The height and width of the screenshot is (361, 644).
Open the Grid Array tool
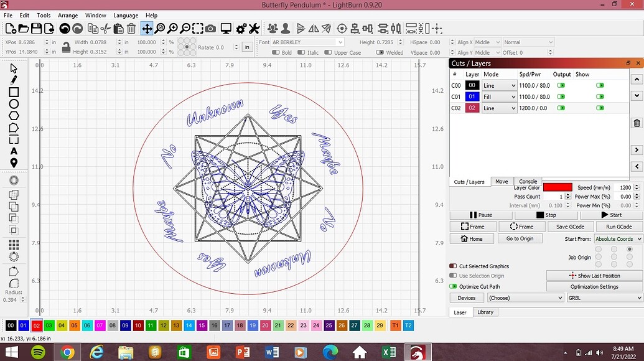(14, 245)
